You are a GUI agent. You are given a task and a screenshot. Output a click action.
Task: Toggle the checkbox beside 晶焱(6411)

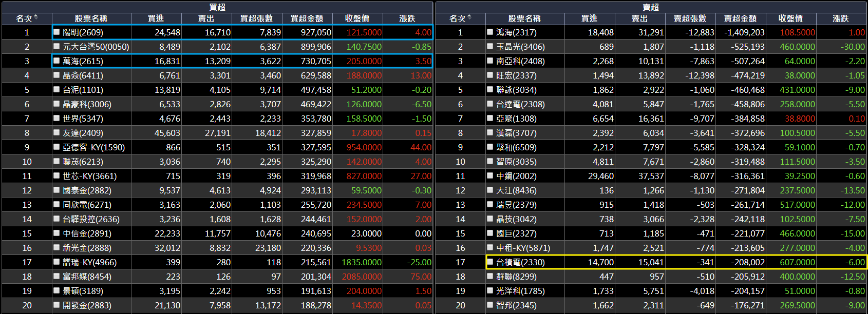coord(57,75)
